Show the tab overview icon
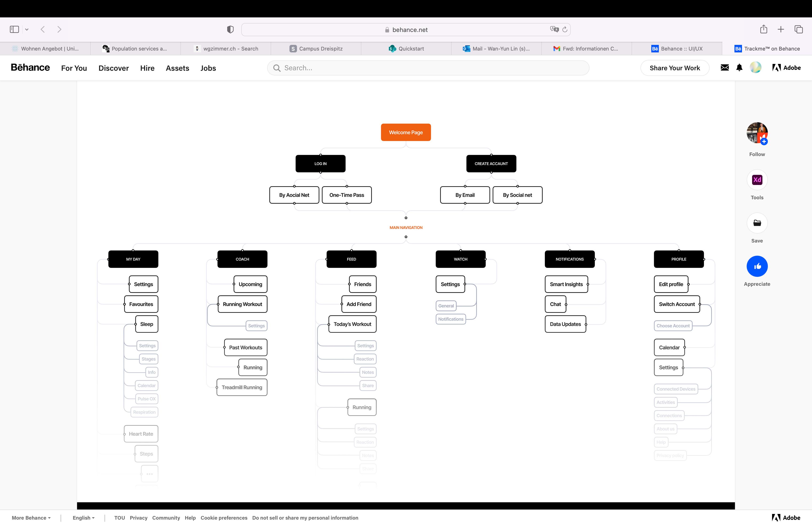 click(798, 29)
